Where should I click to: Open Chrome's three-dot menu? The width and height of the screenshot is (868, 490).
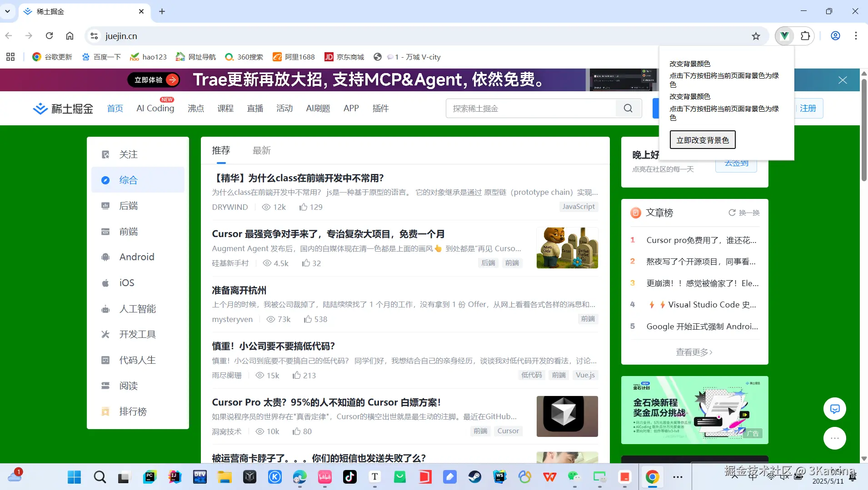click(x=856, y=36)
